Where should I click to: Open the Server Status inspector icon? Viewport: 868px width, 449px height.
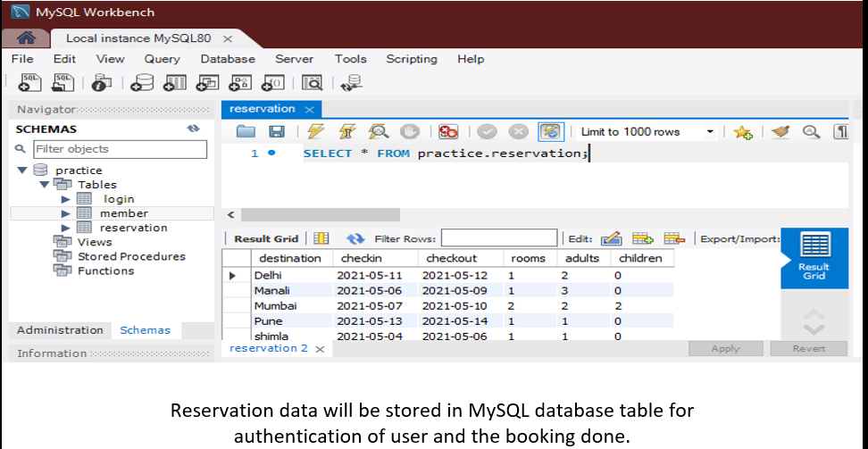101,83
